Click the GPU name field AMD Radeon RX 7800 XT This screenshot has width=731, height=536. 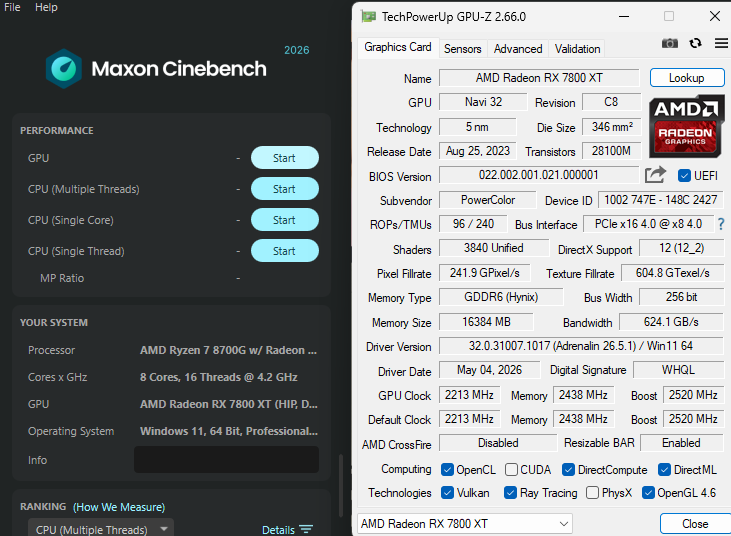(539, 78)
